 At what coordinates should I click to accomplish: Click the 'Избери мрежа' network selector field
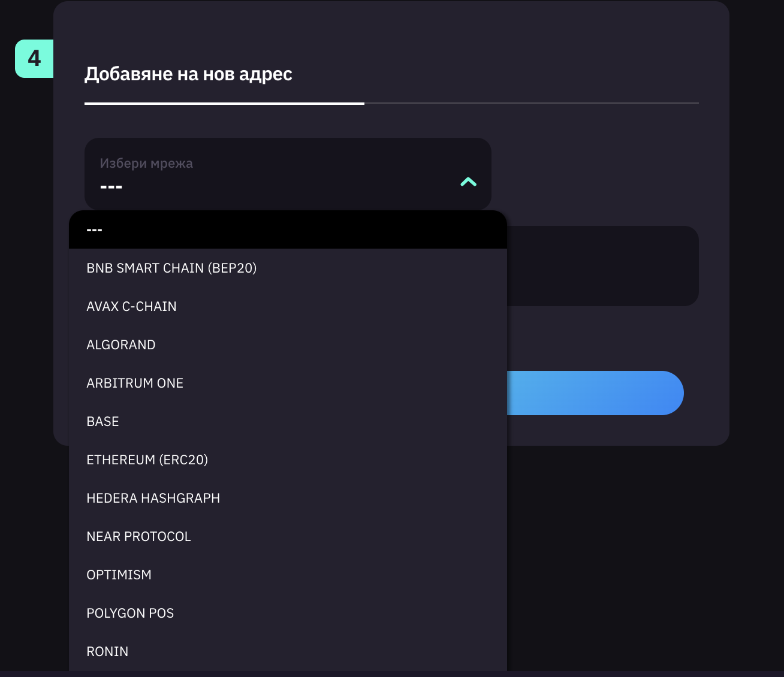[270, 174]
